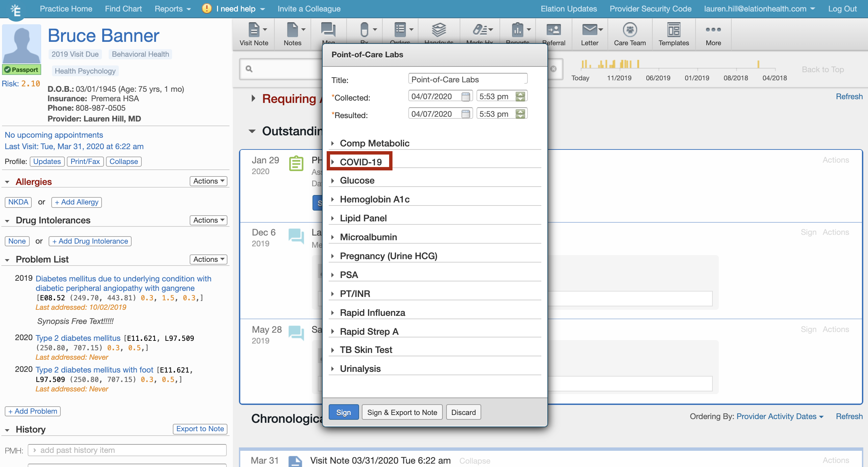868x467 pixels.
Task: Click the 04/2018 timeline marker bar
Action: (x=758, y=64)
